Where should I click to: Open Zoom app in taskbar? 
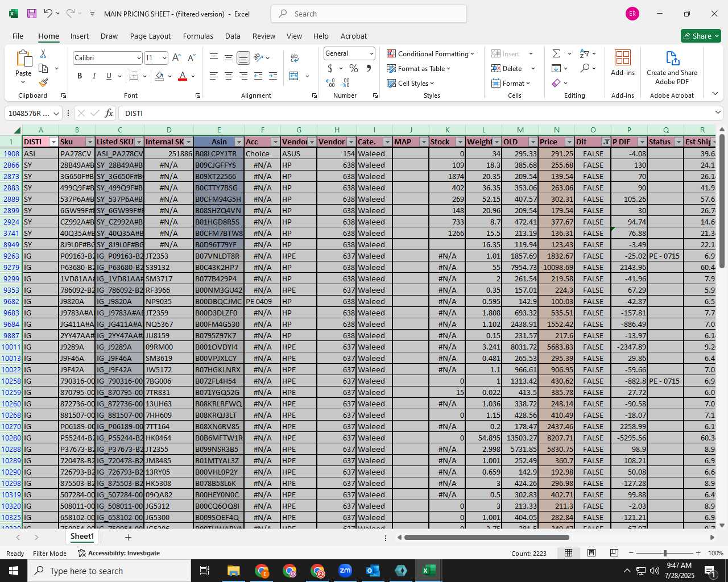345,571
